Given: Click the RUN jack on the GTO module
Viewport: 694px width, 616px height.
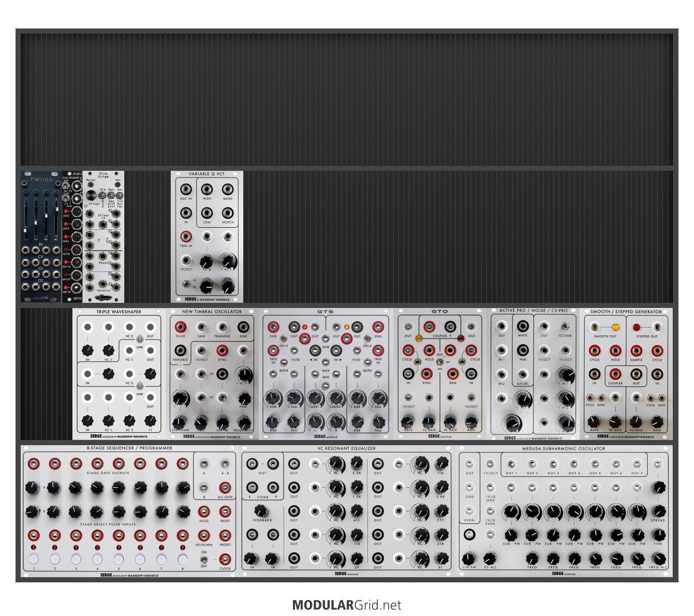Looking at the screenshot, I should tap(453, 374).
